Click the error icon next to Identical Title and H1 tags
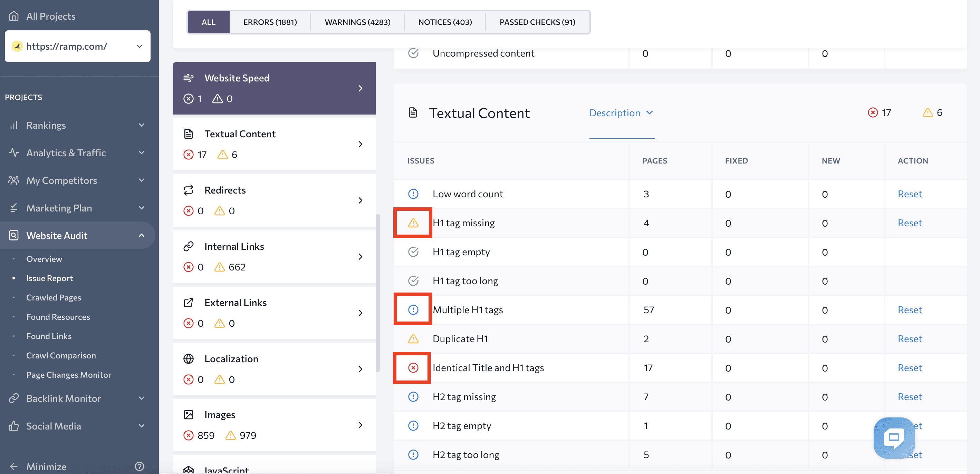The image size is (980, 474). pos(414,367)
